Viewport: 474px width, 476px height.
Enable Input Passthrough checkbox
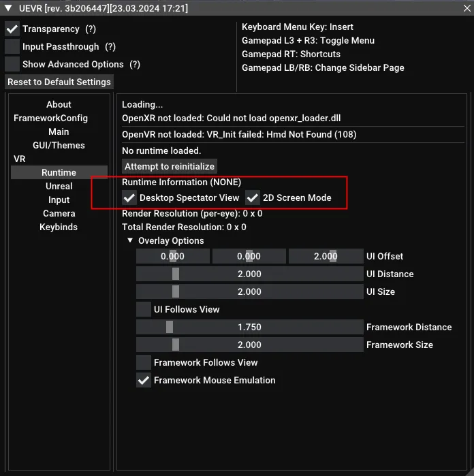pyautogui.click(x=12, y=47)
